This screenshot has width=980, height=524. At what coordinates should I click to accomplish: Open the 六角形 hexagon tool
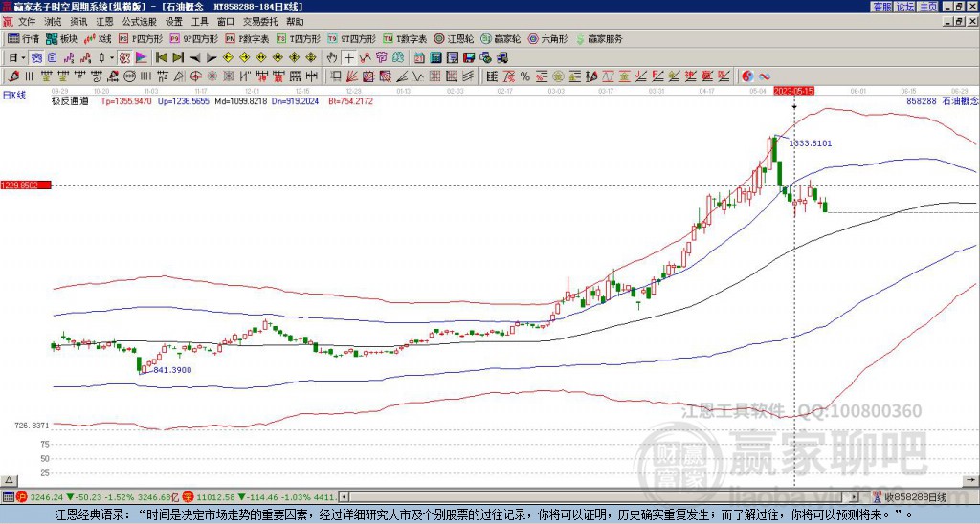[x=548, y=38]
